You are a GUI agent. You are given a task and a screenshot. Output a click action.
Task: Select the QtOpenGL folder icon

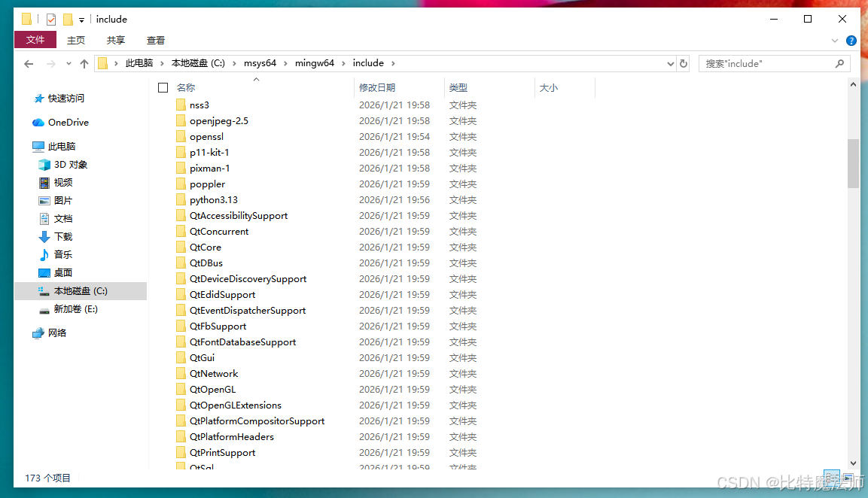[x=181, y=389]
